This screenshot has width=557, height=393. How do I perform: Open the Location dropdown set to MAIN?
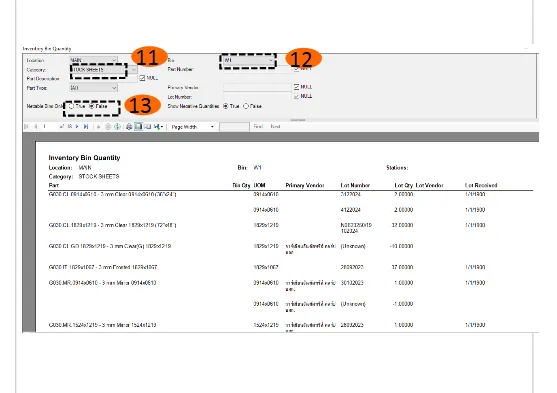93,60
